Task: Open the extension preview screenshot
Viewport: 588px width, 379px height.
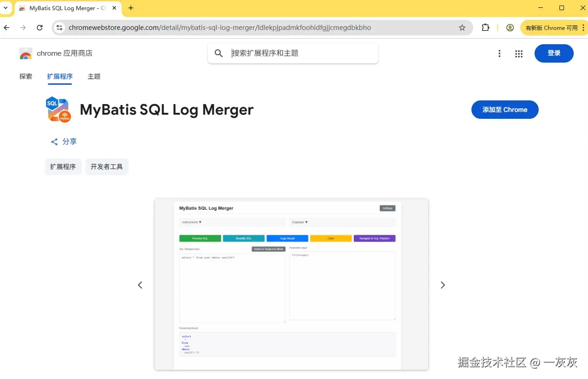Action: coord(291,284)
